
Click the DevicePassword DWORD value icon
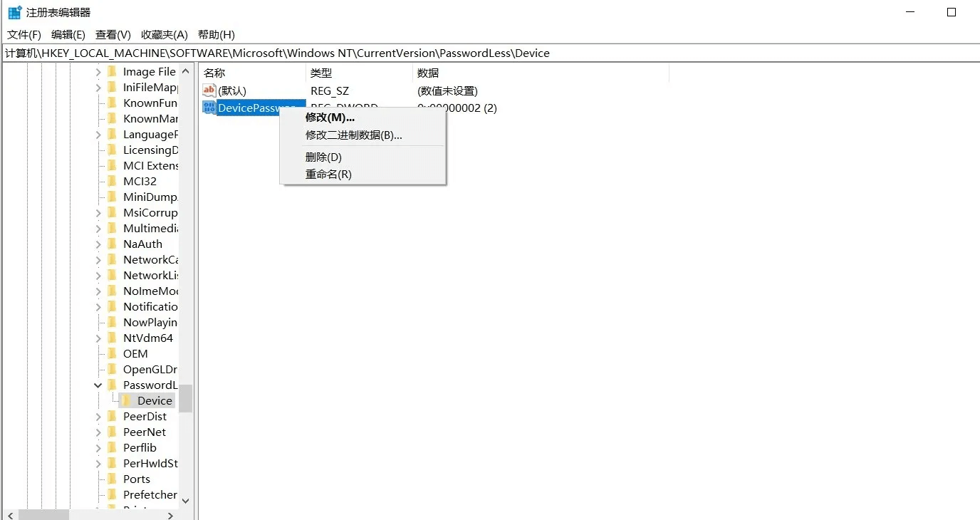pos(209,108)
